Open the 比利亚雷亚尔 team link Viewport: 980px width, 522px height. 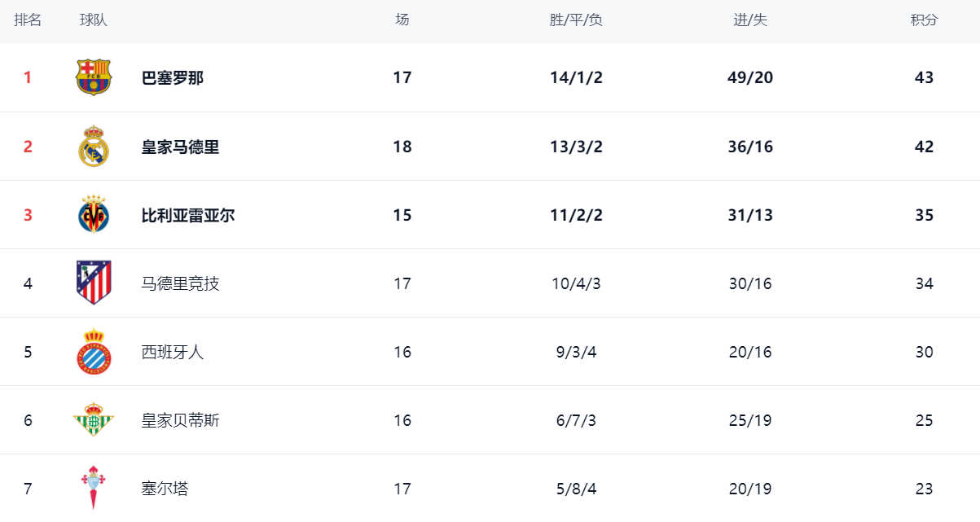[x=188, y=216]
